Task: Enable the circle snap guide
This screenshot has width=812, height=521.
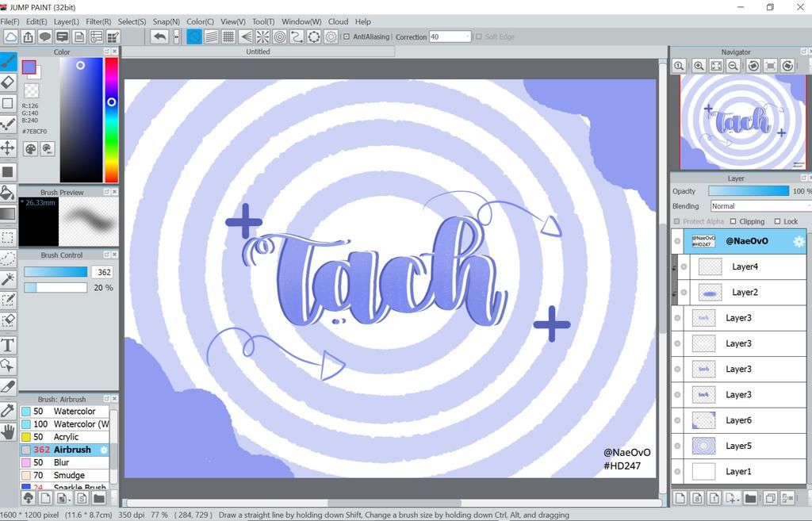Action: tap(280, 36)
